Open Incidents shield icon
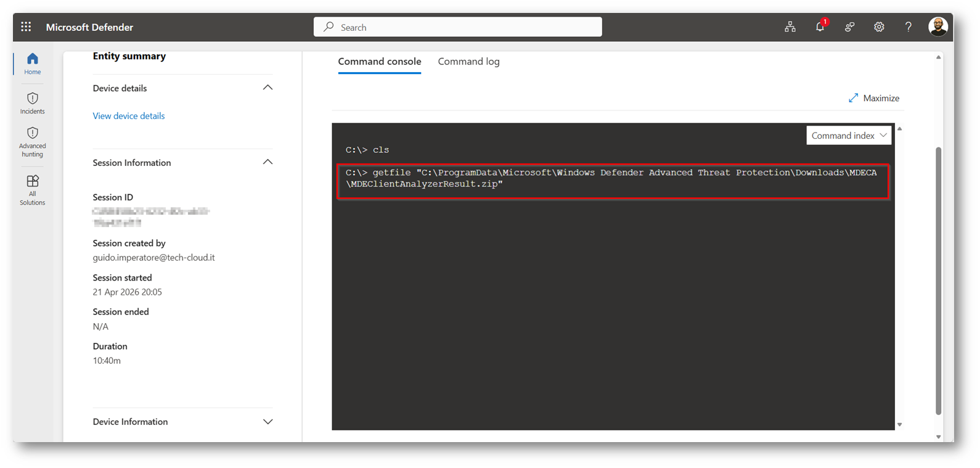Image resolution: width=980 pixels, height=468 pixels. pyautogui.click(x=33, y=103)
